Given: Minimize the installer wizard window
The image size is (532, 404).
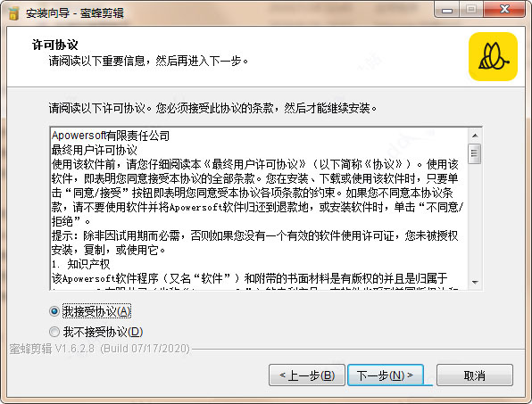Looking at the screenshot, I should pos(447,10).
